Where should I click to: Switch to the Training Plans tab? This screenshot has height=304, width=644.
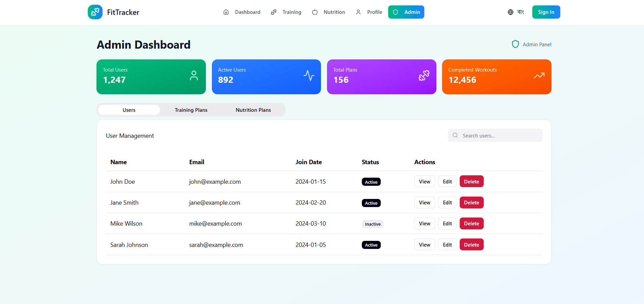coord(191,110)
